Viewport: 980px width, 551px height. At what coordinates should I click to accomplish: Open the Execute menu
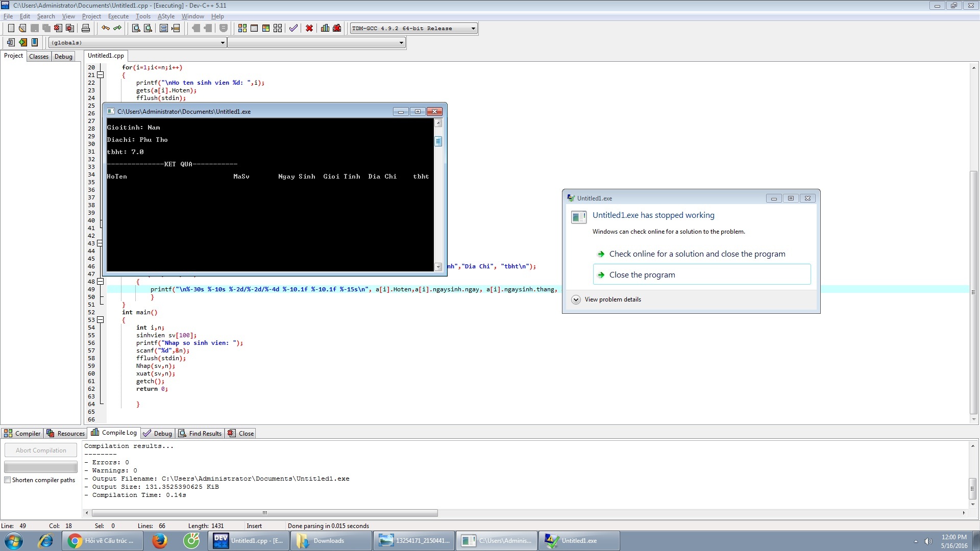pos(118,16)
